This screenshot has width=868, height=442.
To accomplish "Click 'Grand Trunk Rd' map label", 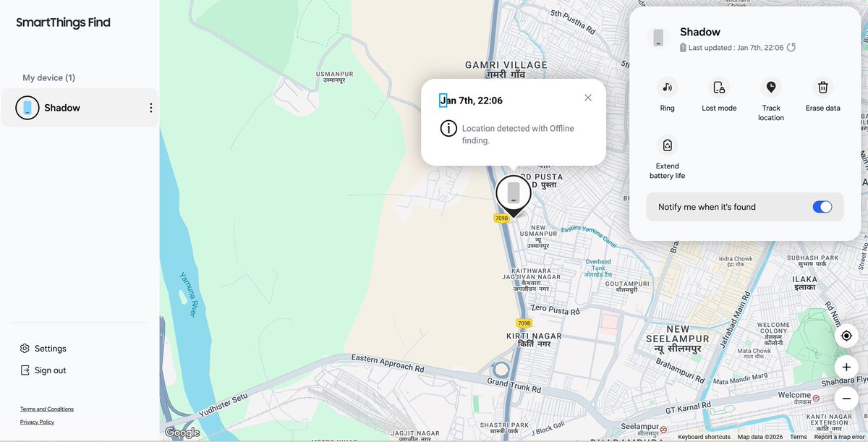I will tap(514, 385).
